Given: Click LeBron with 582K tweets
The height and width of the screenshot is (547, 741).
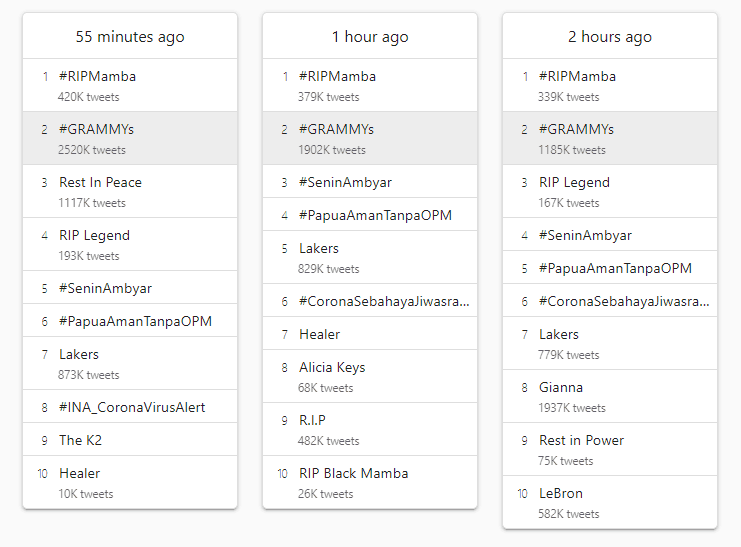Looking at the screenshot, I should [560, 493].
